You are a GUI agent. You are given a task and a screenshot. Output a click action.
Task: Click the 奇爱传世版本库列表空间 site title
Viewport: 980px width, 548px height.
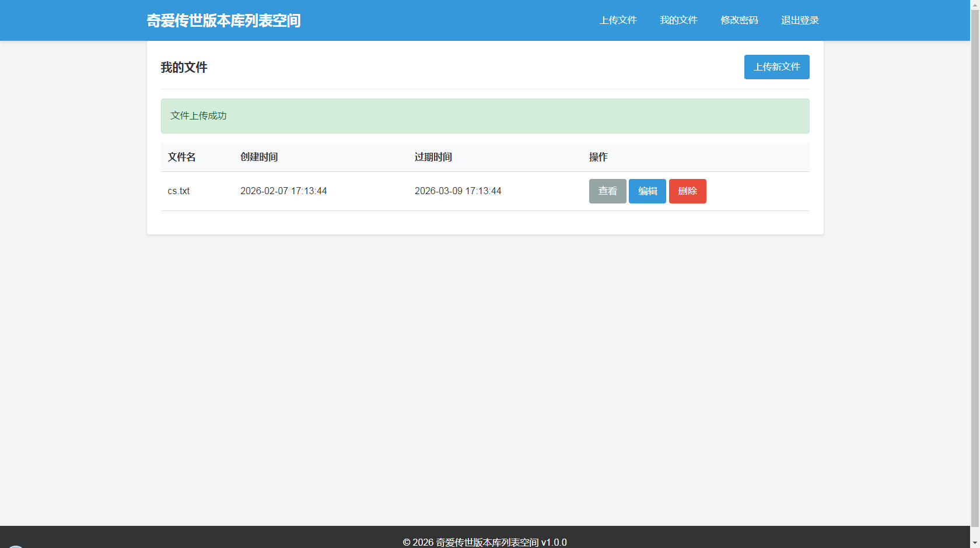(223, 20)
